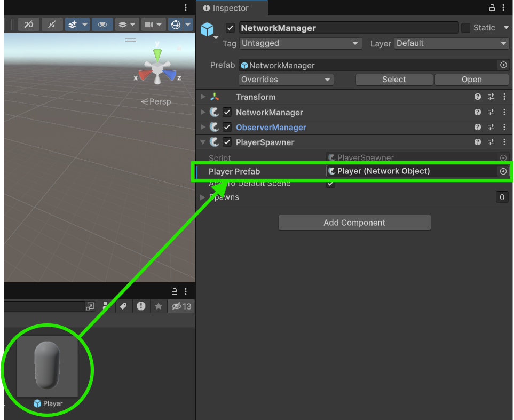The width and height of the screenshot is (514, 420).
Task: Open the Overrides dropdown
Action: click(286, 80)
